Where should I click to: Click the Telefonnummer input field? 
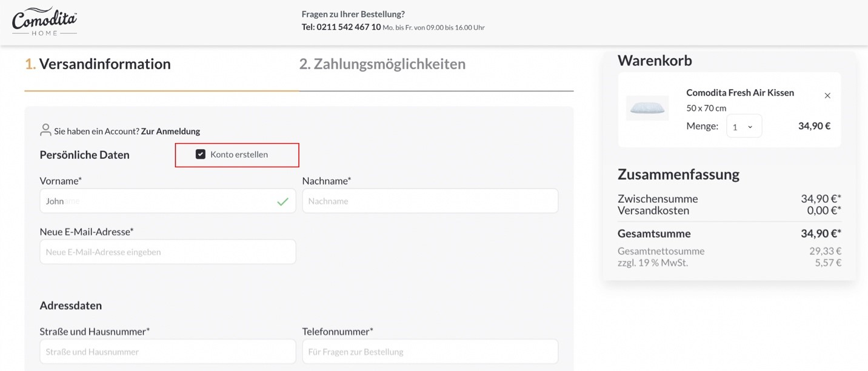pyautogui.click(x=430, y=352)
